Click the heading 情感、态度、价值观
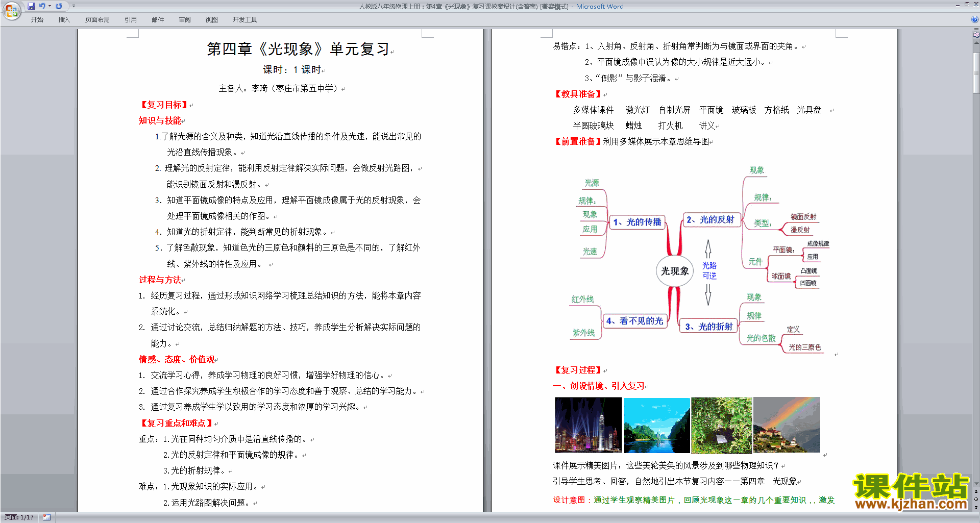 [177, 359]
